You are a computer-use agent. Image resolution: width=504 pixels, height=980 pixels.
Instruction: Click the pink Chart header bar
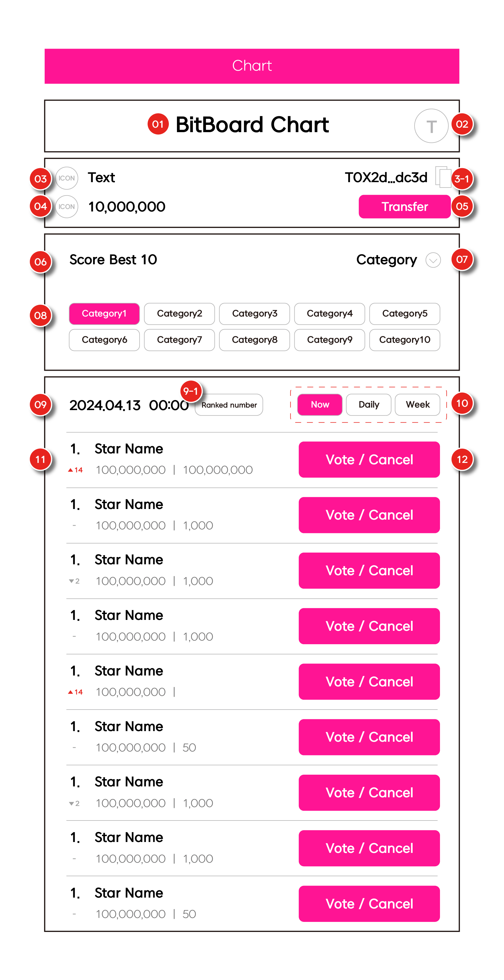coord(252,66)
